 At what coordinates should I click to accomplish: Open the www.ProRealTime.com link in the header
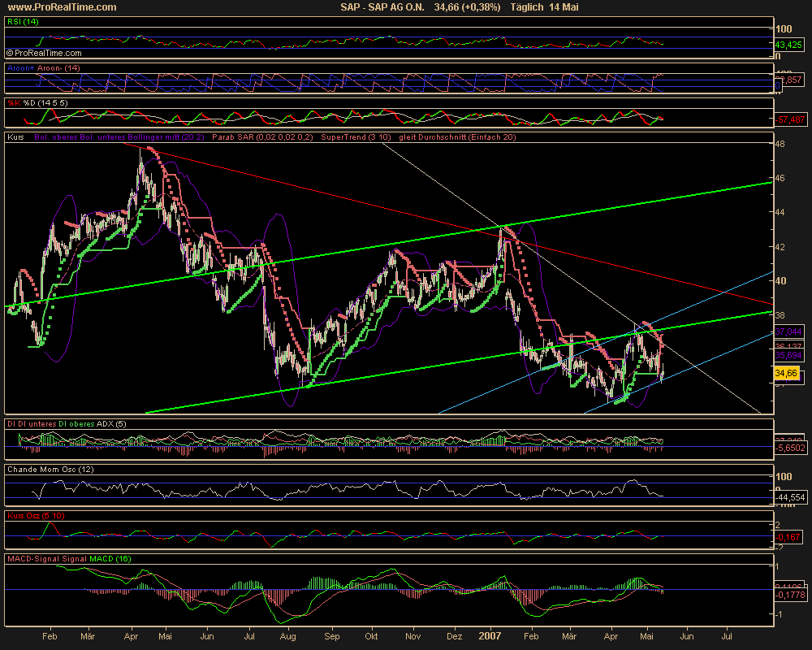60,7
